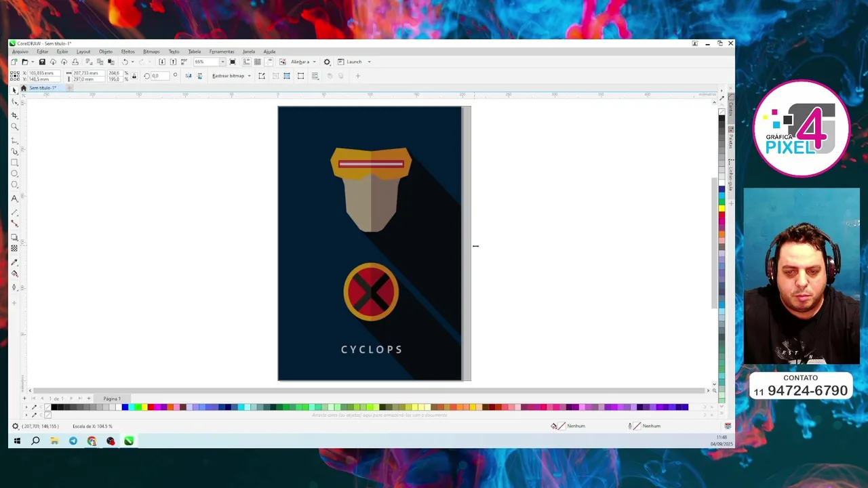Click the Welcome screen home icon

click(24, 88)
